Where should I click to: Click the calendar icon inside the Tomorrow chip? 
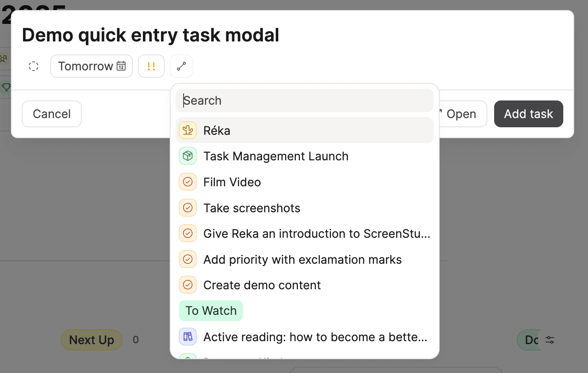click(x=121, y=66)
